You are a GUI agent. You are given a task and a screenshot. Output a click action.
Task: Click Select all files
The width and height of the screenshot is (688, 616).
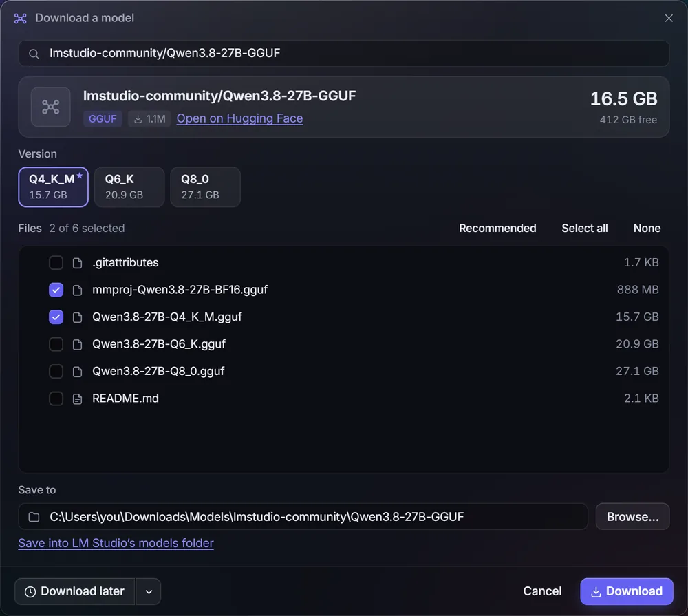[x=584, y=228]
